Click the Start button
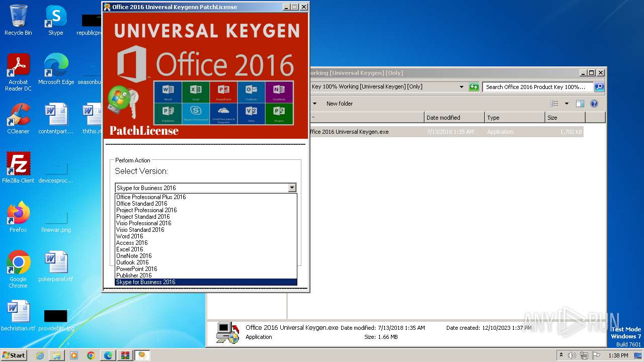644x362 pixels. 14,355
